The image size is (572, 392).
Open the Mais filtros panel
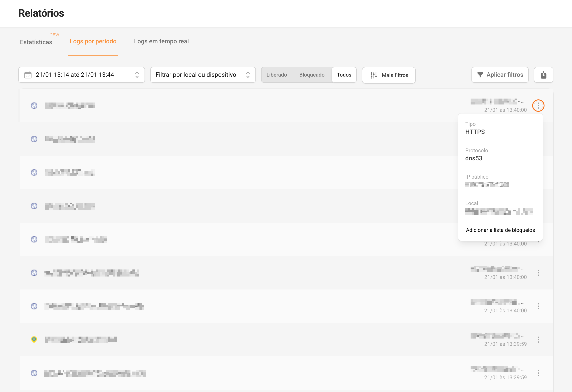pos(389,75)
